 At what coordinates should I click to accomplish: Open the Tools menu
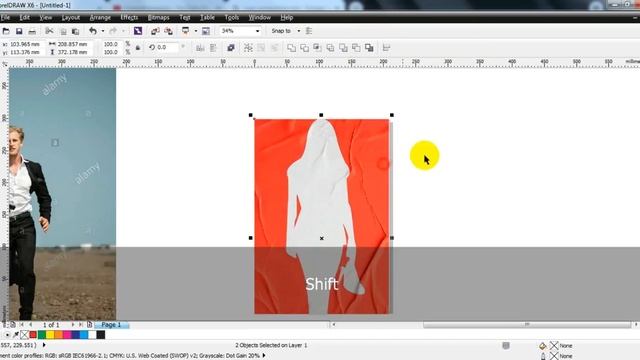[231, 18]
